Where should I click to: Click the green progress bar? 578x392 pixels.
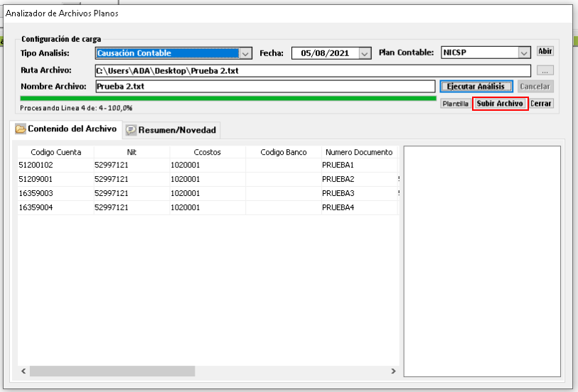(x=228, y=99)
